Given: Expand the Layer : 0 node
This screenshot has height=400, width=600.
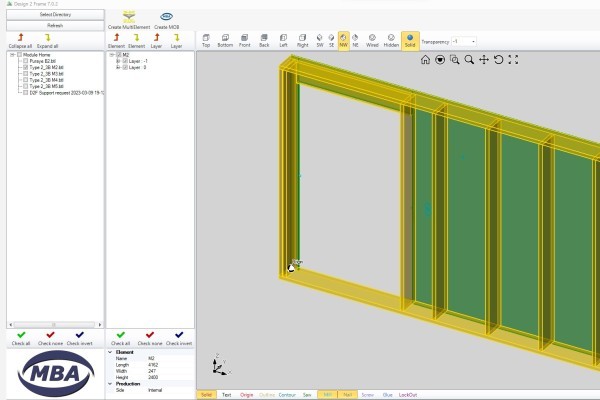Looking at the screenshot, I should tap(118, 67).
